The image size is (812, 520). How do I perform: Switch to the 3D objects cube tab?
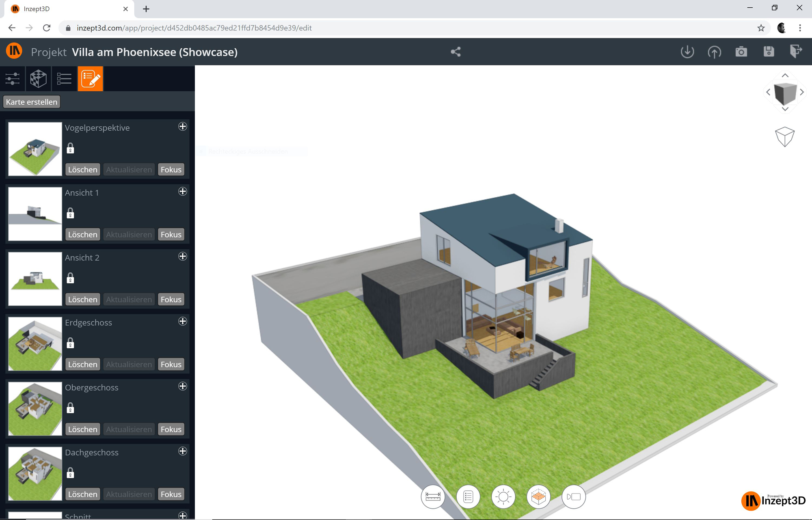pyautogui.click(x=39, y=78)
